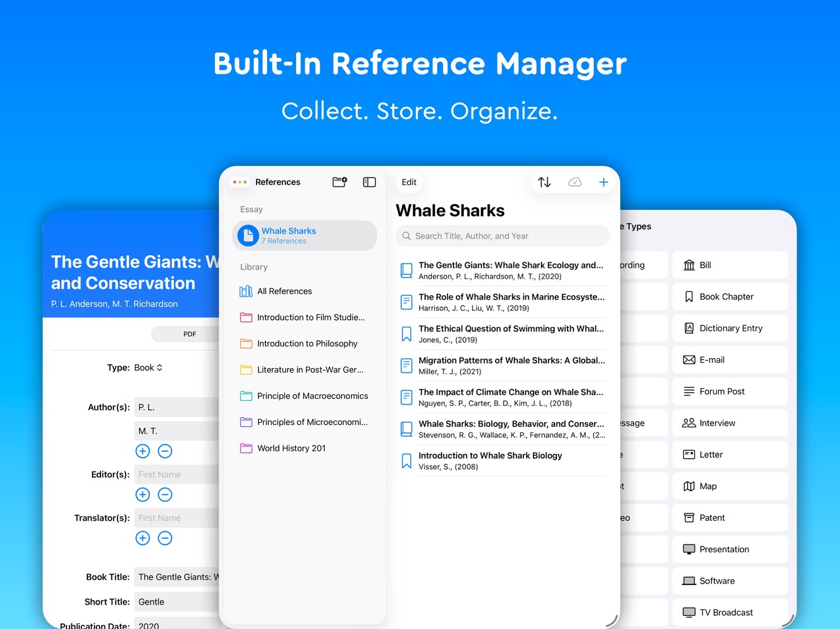Screen dimensions: 840x629
Task: Click the Book Title field
Action: click(177, 577)
